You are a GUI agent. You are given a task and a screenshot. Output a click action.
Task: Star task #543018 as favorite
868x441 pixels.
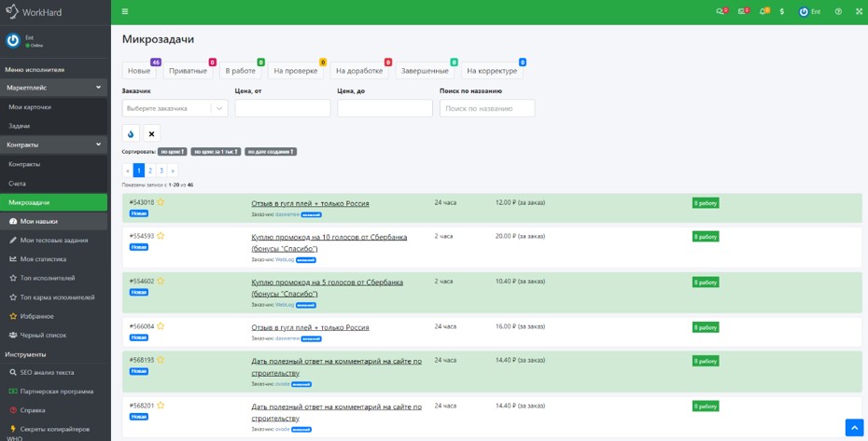(161, 202)
